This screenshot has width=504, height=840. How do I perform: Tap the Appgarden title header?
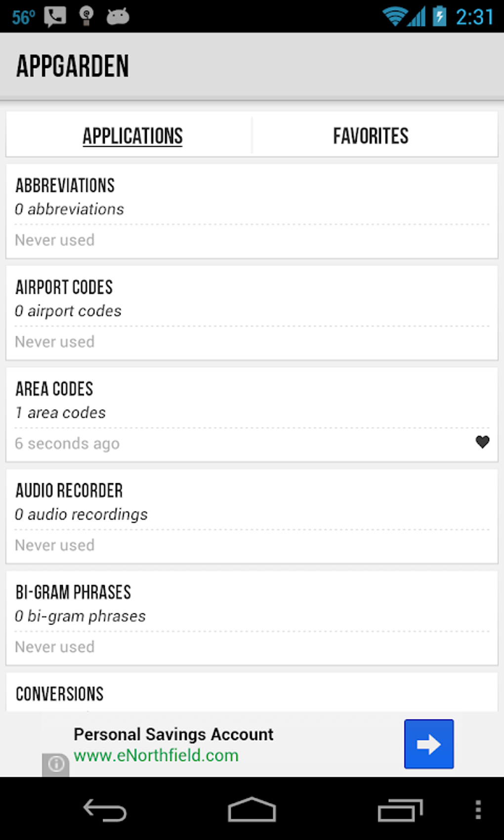(73, 66)
